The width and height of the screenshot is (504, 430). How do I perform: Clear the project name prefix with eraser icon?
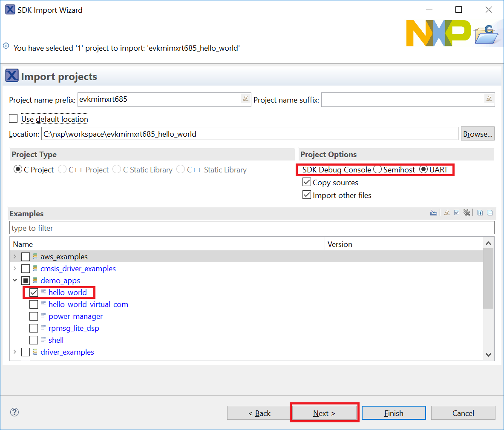coord(245,99)
